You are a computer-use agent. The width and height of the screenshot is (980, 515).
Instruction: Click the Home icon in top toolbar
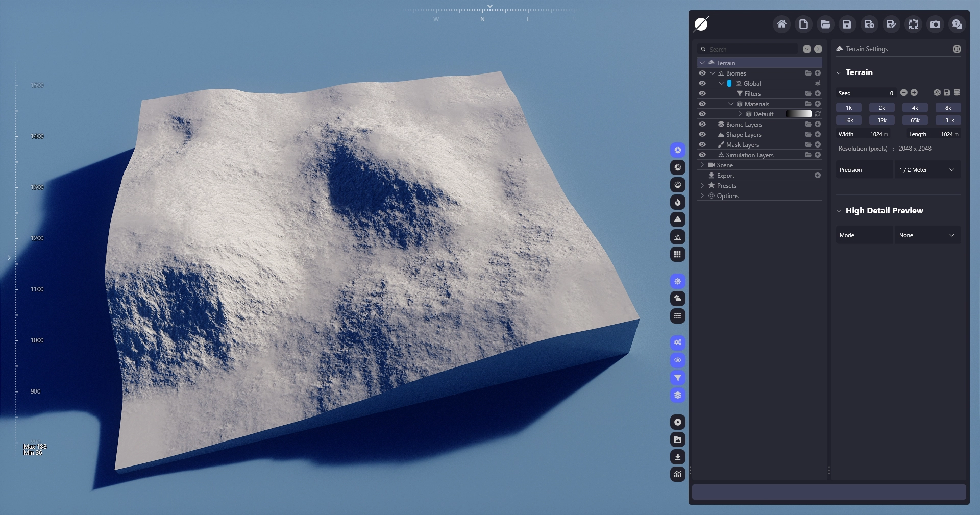coord(781,24)
